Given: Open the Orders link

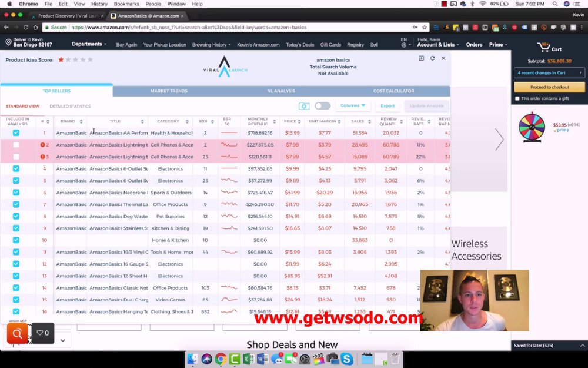Looking at the screenshot, I should (474, 44).
